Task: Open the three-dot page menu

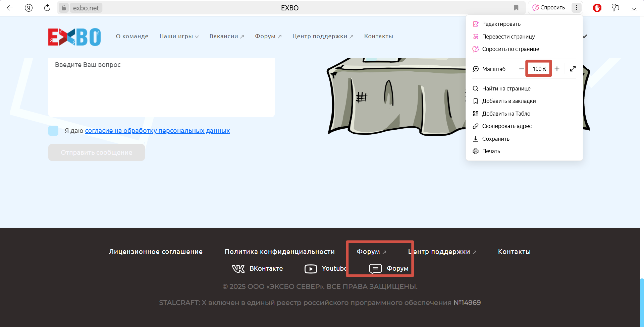Action: point(577,8)
